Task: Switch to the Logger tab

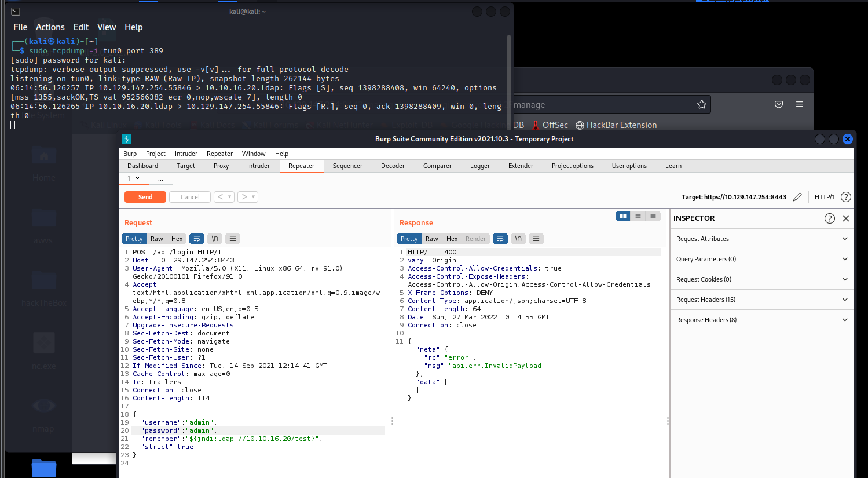Action: pos(480,166)
